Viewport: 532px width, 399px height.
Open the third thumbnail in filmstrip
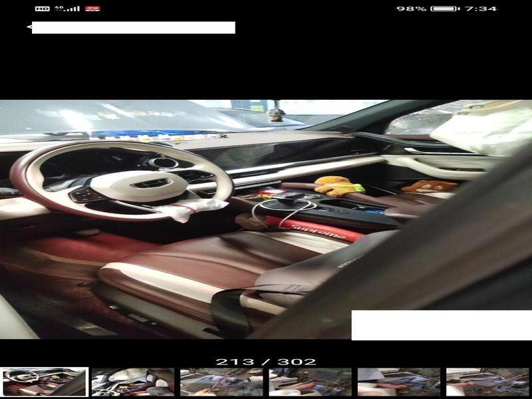(x=221, y=382)
